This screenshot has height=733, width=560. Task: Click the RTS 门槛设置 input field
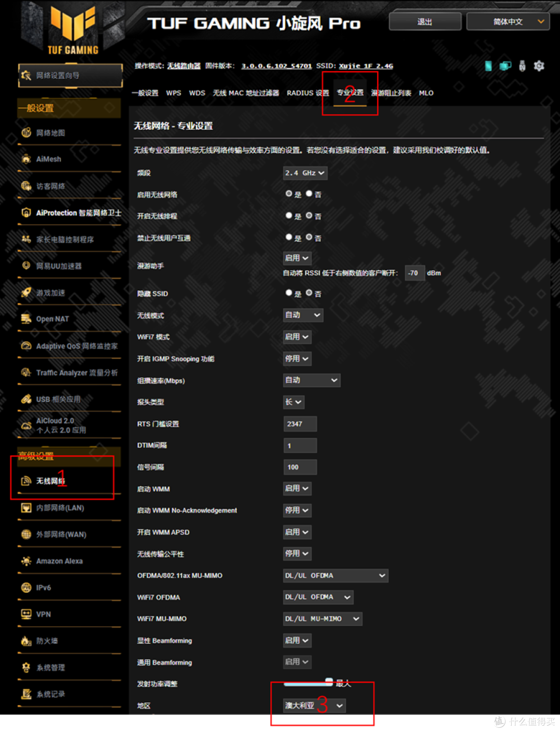click(x=300, y=424)
